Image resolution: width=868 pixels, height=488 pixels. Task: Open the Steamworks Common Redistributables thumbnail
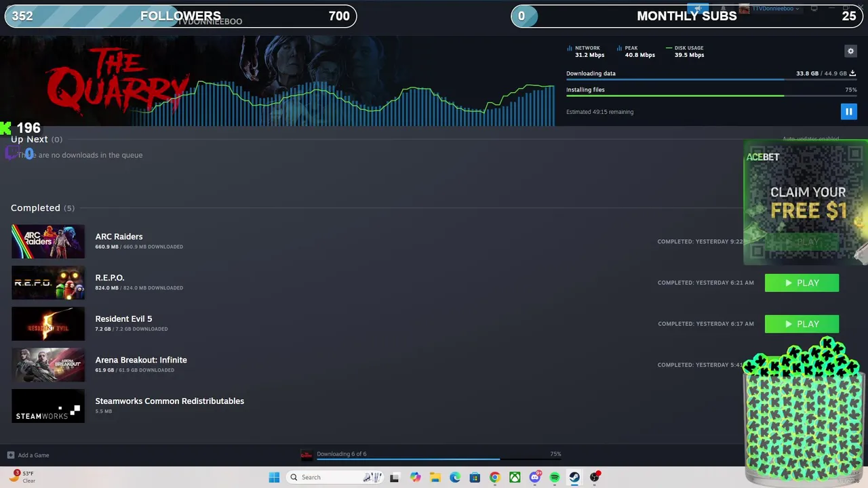coord(48,406)
